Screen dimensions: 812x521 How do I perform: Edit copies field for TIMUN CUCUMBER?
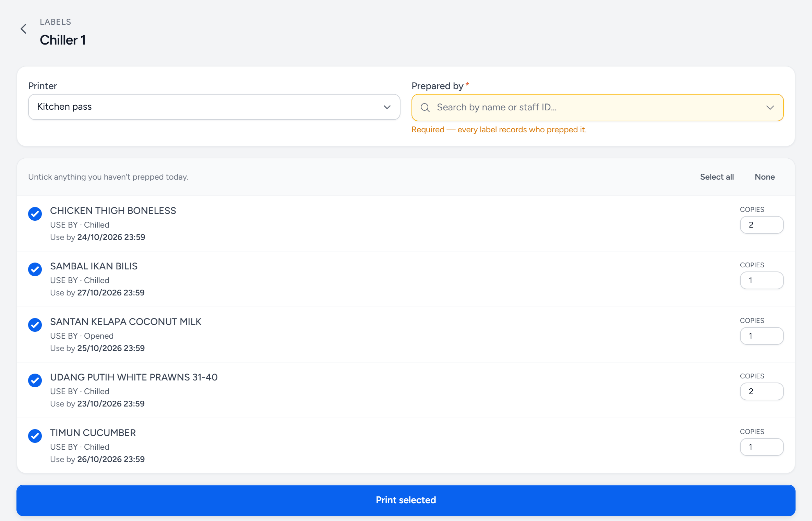pos(762,447)
